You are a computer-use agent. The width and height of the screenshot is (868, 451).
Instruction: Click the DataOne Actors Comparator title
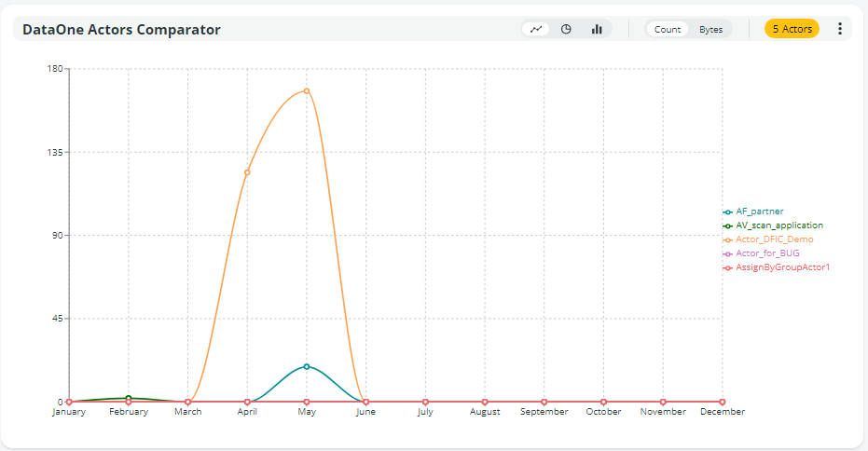121,30
